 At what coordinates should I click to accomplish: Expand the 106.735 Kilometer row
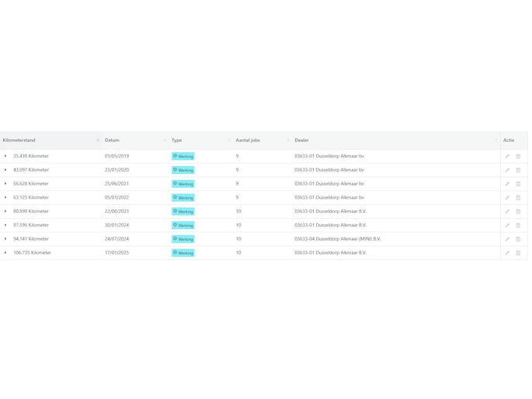5,253
